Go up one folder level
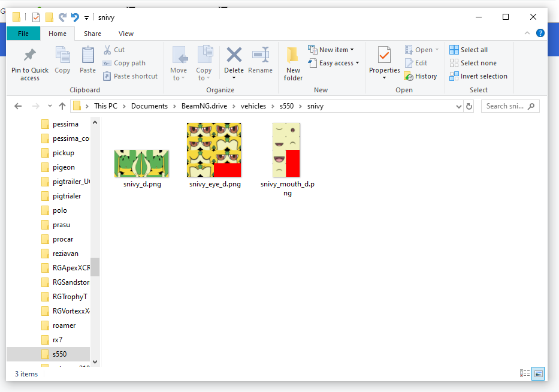This screenshot has width=559, height=392. [x=62, y=106]
